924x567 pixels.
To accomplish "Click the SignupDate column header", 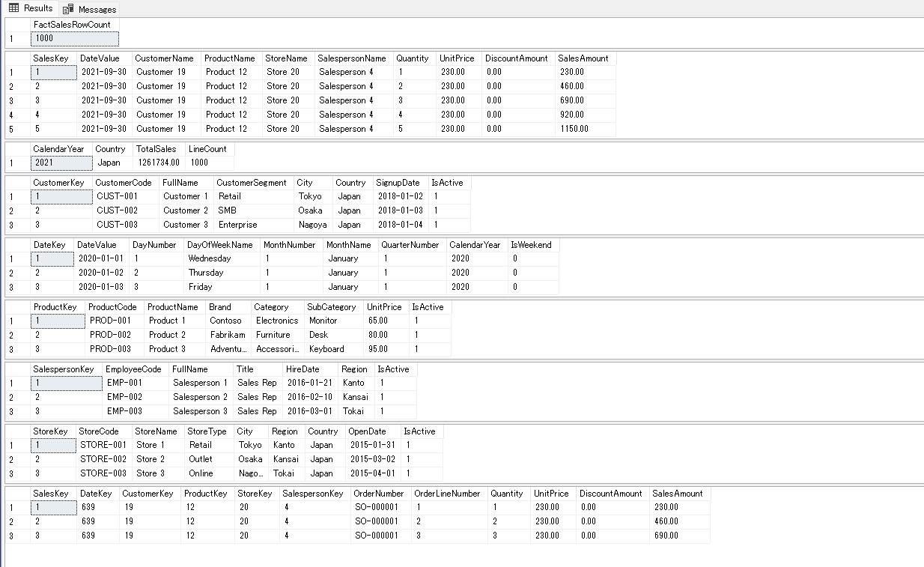I will (x=400, y=183).
